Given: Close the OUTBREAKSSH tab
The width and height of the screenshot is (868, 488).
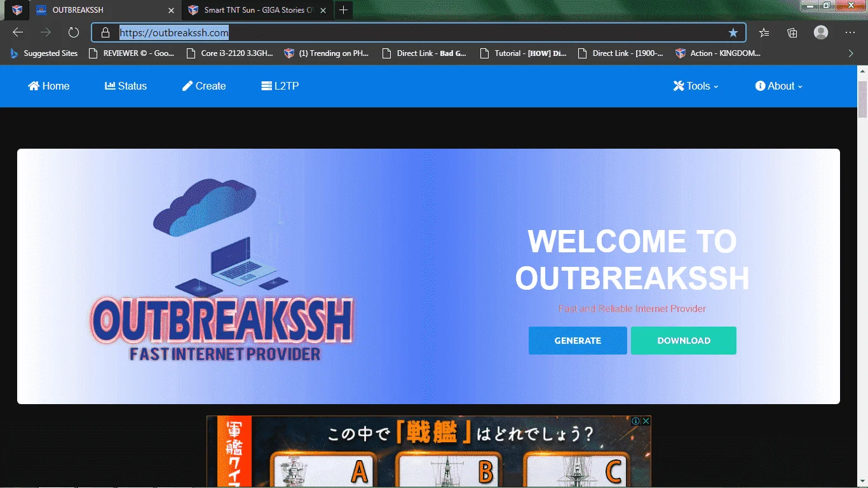Looking at the screenshot, I should pos(171,10).
